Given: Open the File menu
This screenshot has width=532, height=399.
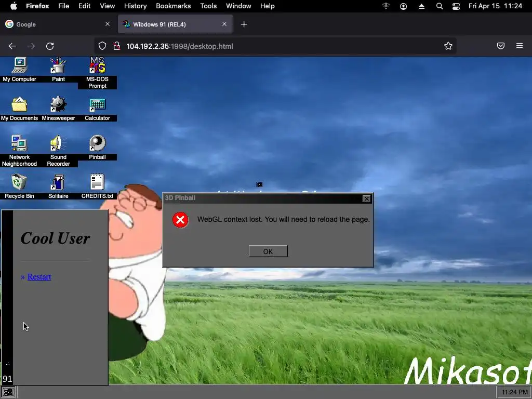Looking at the screenshot, I should (63, 6).
